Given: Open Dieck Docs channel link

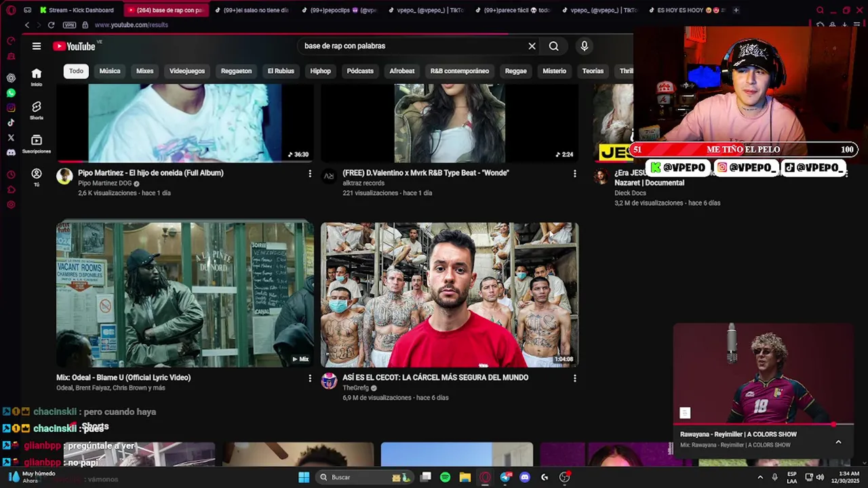Looking at the screenshot, I should [630, 193].
